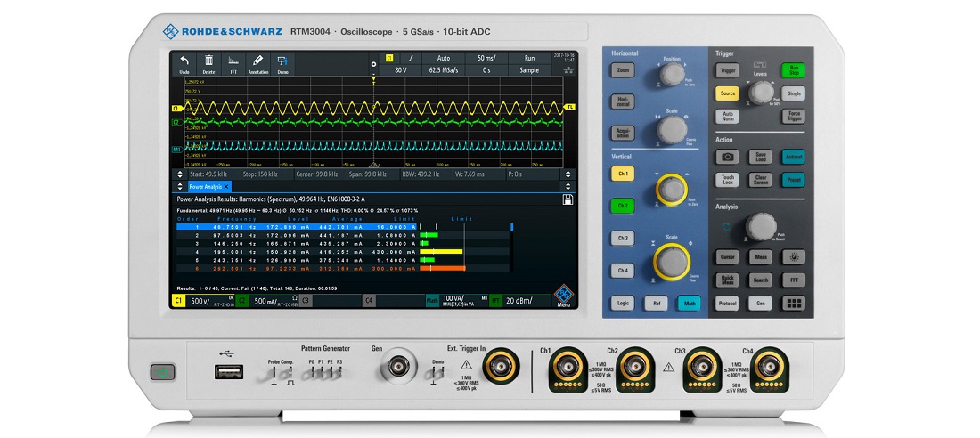
Task: Expand arrows right of the P: 0 s field
Action: pyautogui.click(x=568, y=174)
